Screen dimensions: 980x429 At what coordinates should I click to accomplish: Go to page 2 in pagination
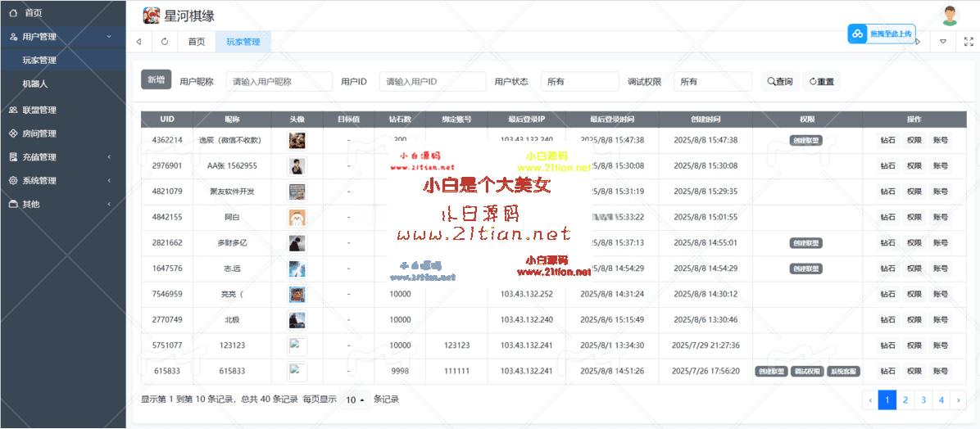pyautogui.click(x=905, y=400)
